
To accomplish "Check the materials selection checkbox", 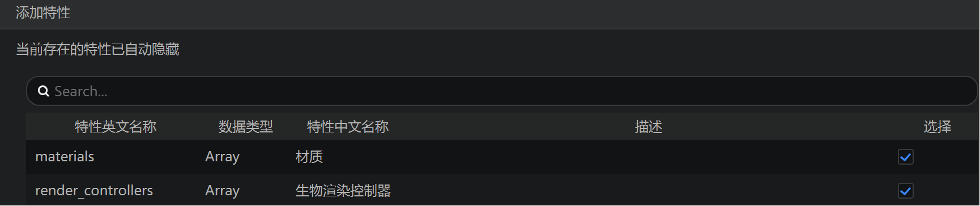I will pyautogui.click(x=905, y=157).
